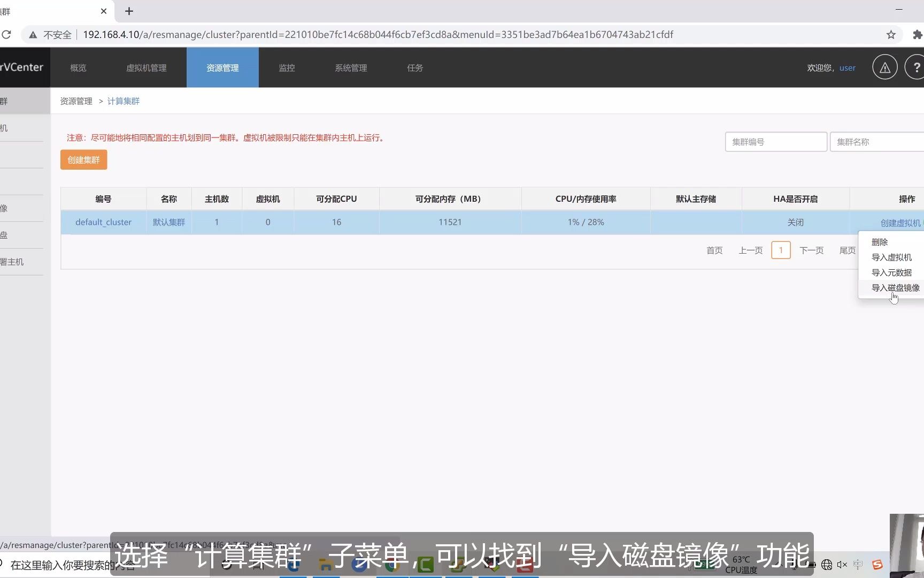Focus the 集群名称 search field

[x=877, y=142]
